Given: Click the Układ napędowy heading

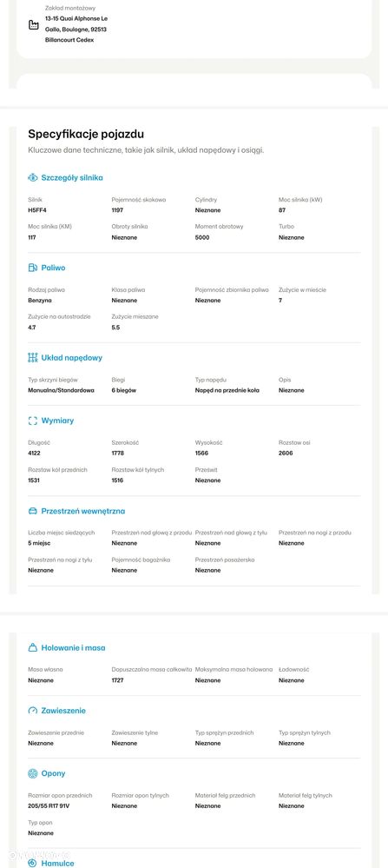Looking at the screenshot, I should point(72,358).
